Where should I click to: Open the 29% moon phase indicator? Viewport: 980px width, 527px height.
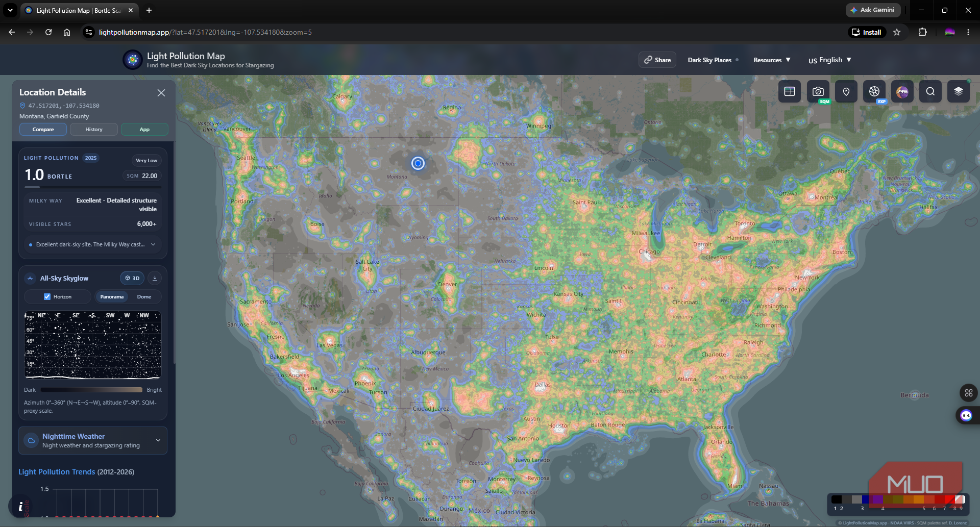click(x=902, y=91)
